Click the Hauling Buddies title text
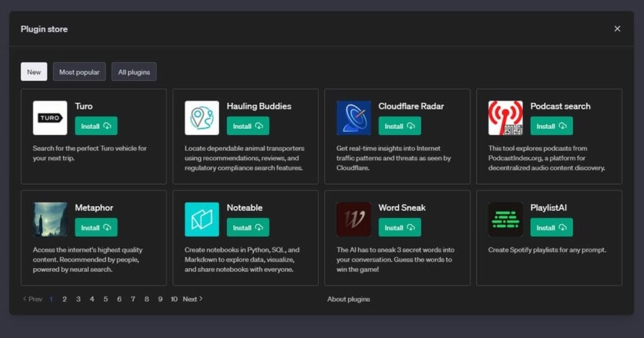644x338 pixels. 258,106
